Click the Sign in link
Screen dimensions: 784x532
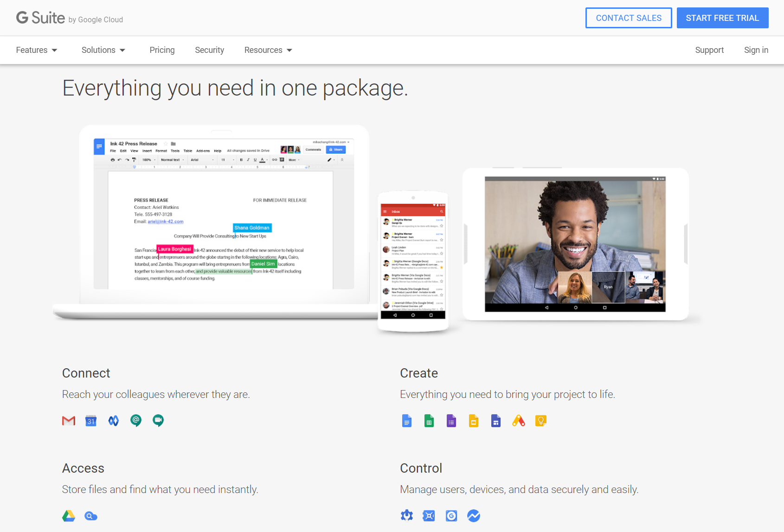point(756,50)
